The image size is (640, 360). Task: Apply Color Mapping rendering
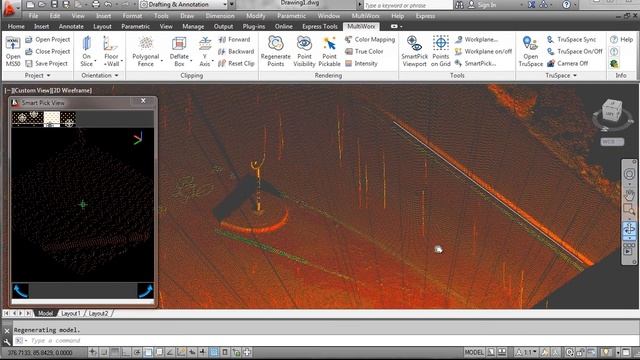(370, 40)
